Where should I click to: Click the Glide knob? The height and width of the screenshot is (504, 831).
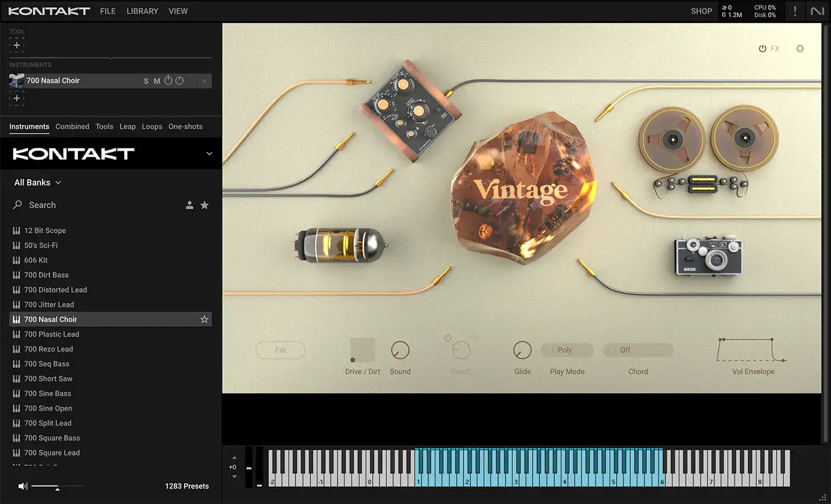tap(522, 350)
